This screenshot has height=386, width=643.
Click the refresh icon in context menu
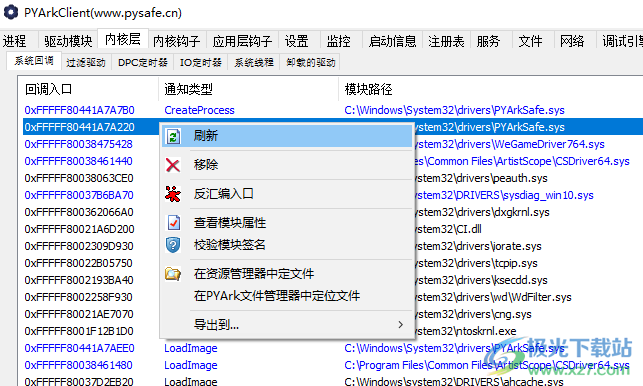(173, 136)
